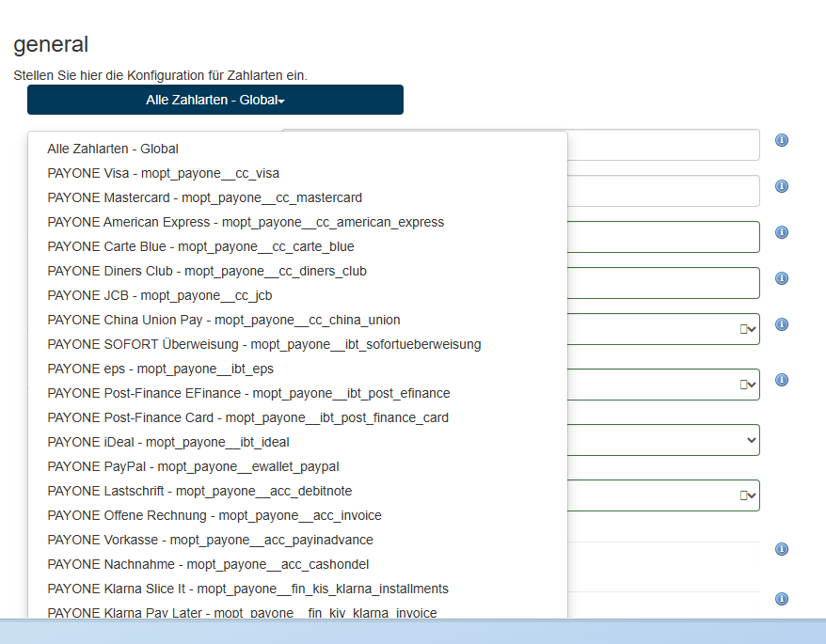Pick PAYONE Klarna Slice It installments
Image resolution: width=826 pixels, height=644 pixels.
247,589
